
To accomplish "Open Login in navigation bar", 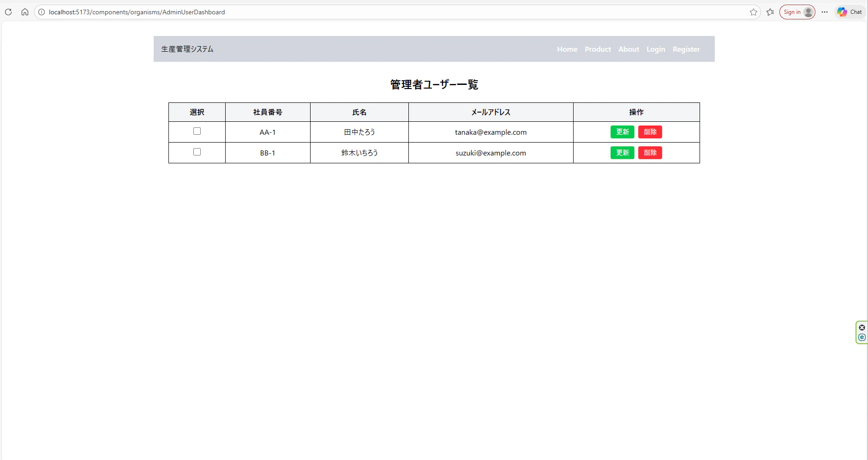I will click(656, 49).
